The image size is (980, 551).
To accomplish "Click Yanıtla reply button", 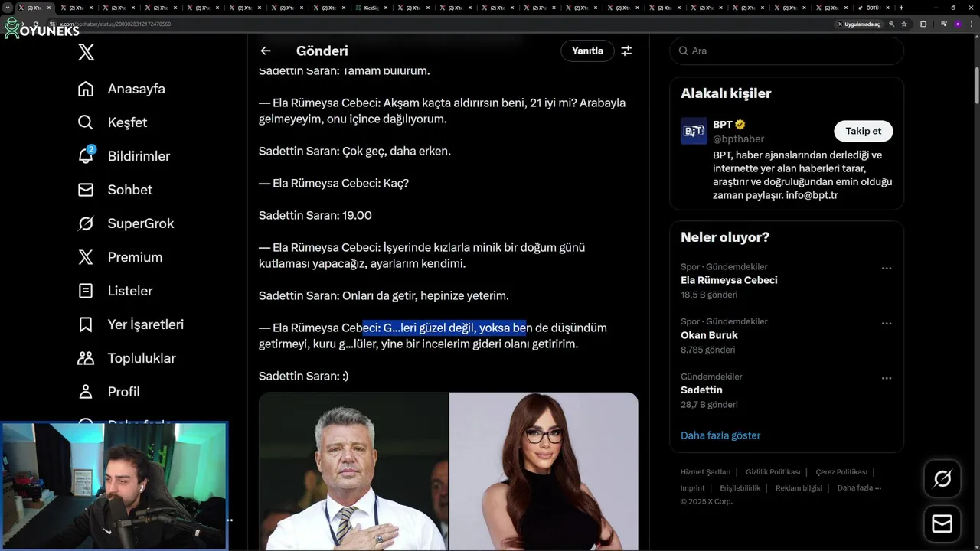I will (x=587, y=51).
